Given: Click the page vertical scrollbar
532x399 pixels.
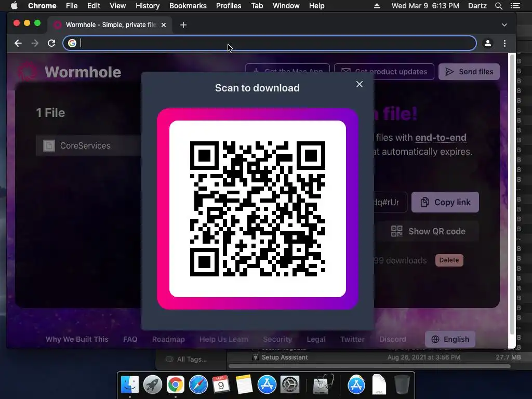Looking at the screenshot, I should pyautogui.click(x=512, y=193).
